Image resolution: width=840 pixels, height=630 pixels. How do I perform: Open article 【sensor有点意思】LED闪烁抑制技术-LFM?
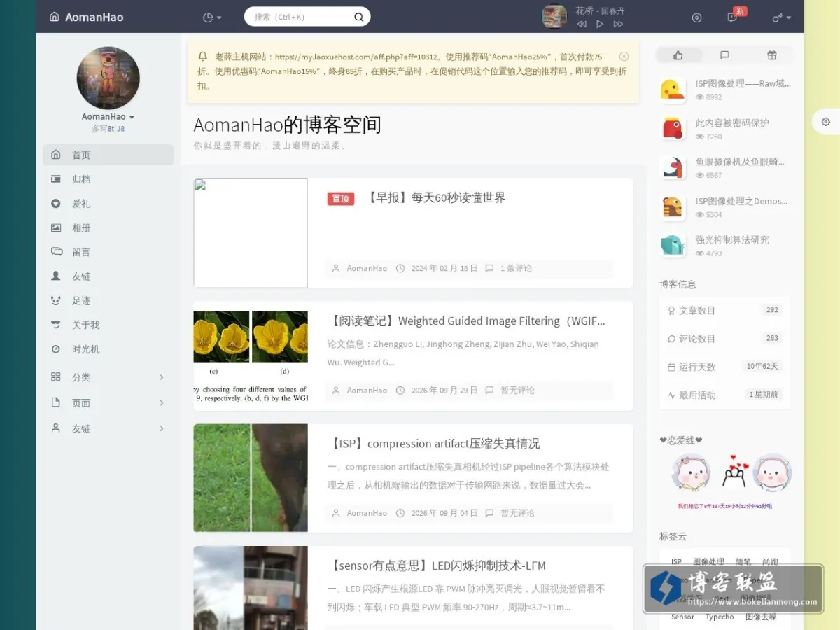(x=436, y=566)
